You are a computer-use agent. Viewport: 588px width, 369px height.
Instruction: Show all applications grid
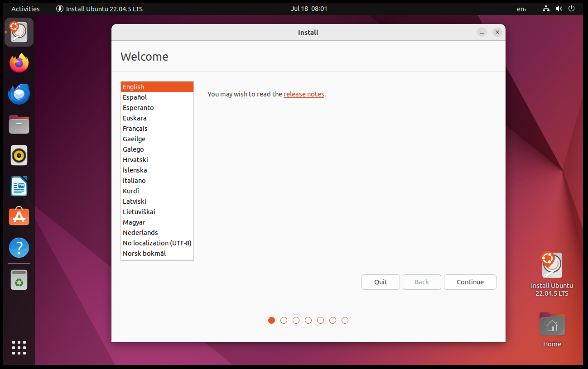pyautogui.click(x=19, y=348)
